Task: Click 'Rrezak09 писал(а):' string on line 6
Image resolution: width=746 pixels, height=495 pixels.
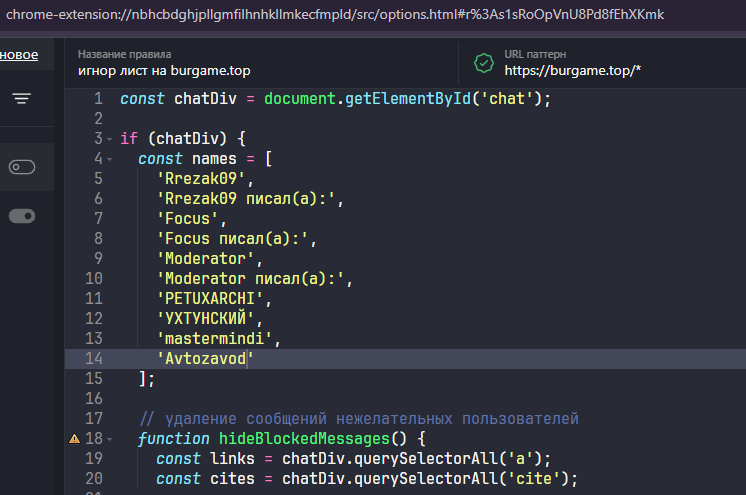Action: (245, 198)
